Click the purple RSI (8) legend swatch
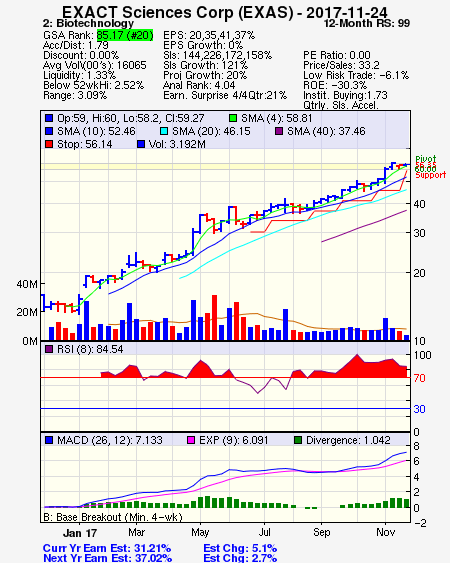 [x=49, y=349]
